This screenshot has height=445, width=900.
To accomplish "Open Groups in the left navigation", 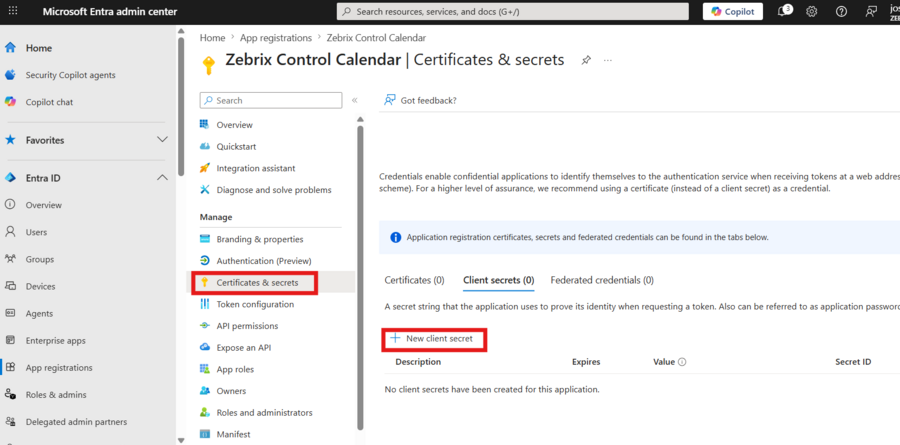I will click(x=40, y=259).
